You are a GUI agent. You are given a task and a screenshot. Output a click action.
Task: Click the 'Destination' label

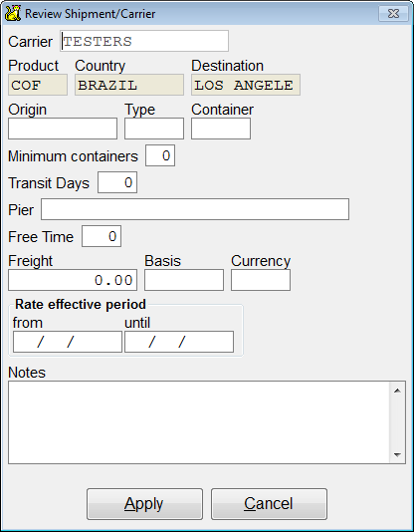[x=227, y=66]
